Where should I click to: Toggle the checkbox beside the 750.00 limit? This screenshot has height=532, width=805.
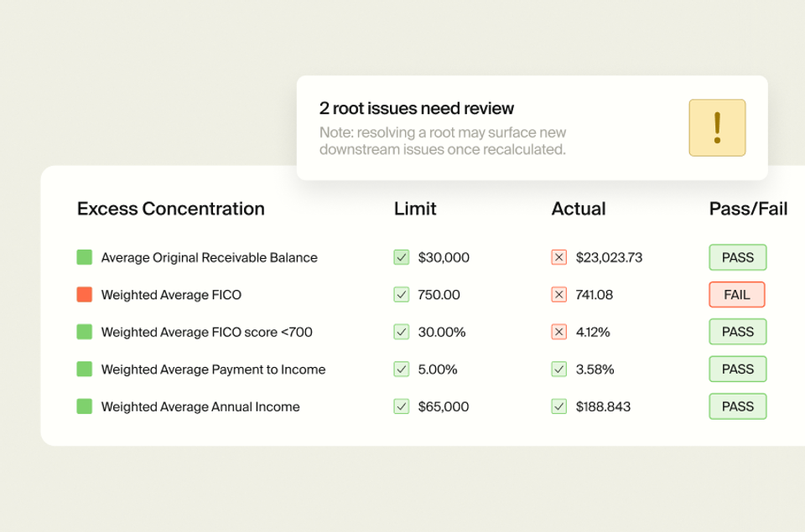coord(402,294)
